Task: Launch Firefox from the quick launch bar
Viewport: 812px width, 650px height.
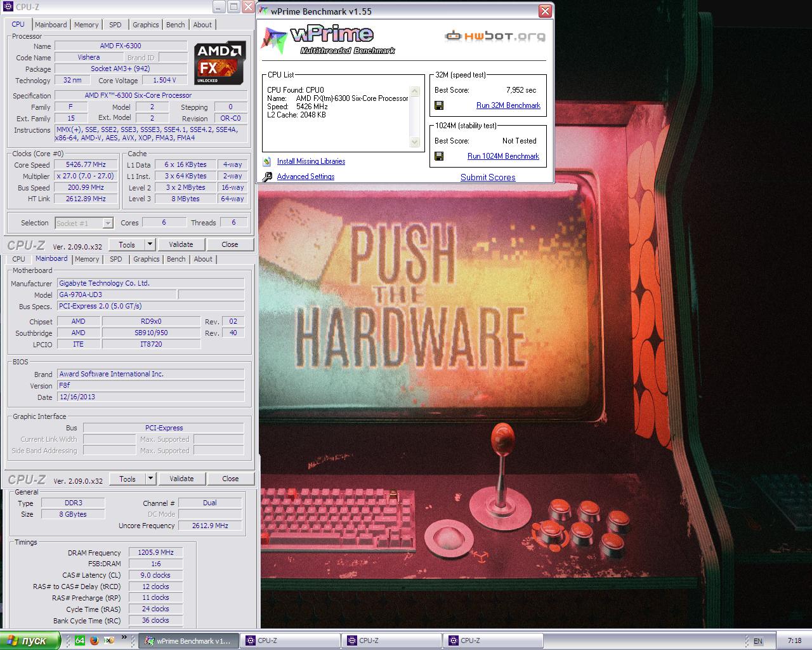Action: [x=94, y=640]
